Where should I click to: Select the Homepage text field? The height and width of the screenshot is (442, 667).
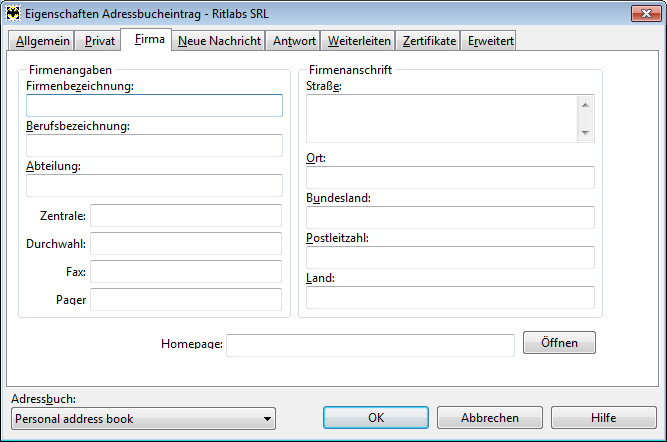371,345
